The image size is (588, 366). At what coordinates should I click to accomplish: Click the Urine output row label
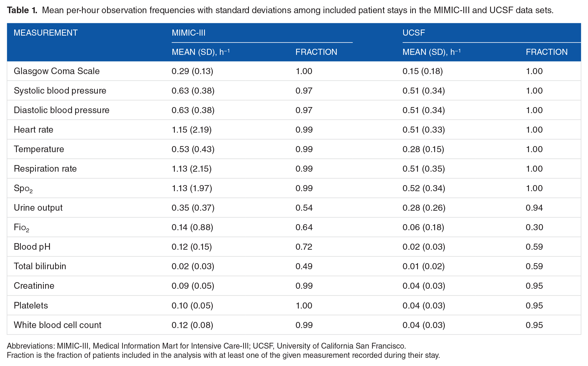pyautogui.click(x=38, y=208)
